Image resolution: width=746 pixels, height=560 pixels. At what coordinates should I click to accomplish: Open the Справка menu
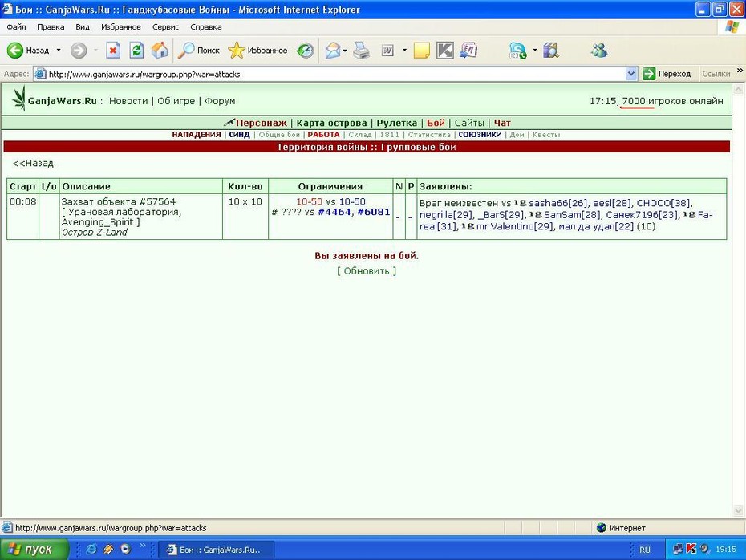205,27
